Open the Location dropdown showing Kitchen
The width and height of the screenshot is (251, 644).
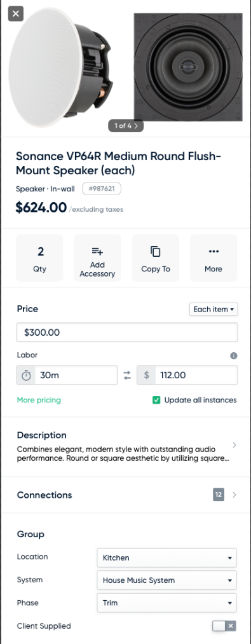tap(166, 558)
